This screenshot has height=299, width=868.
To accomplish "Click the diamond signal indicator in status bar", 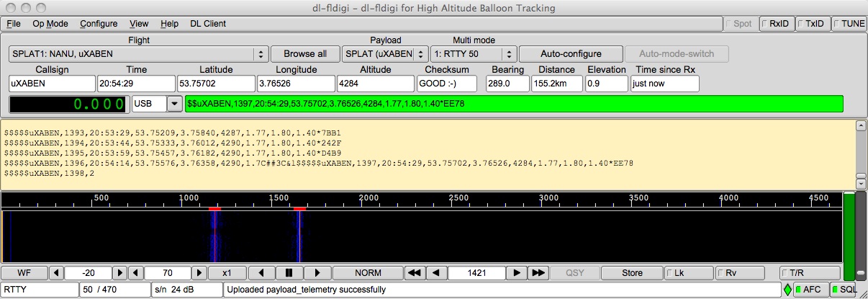I will coord(787,290).
